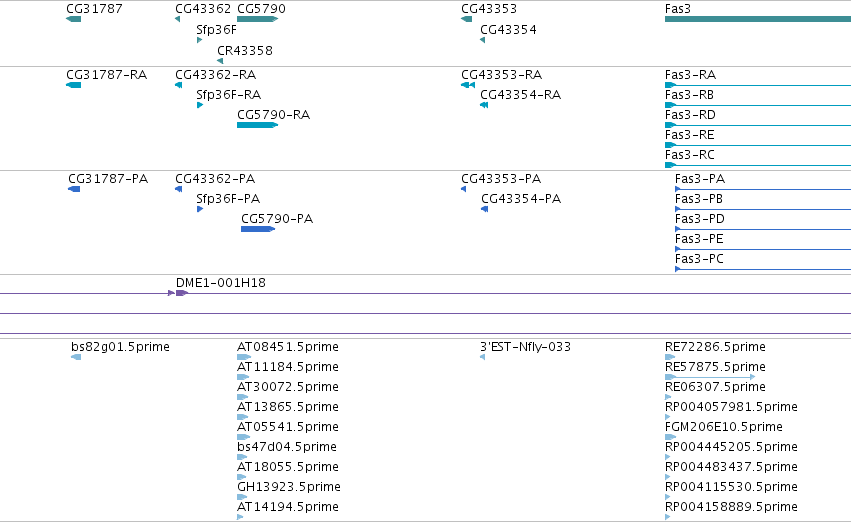Select the GH13923.5prime label

pos(289,488)
